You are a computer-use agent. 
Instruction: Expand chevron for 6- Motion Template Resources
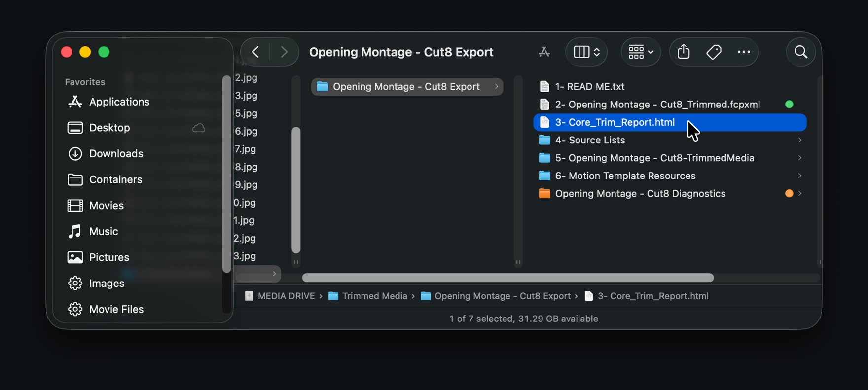(799, 176)
